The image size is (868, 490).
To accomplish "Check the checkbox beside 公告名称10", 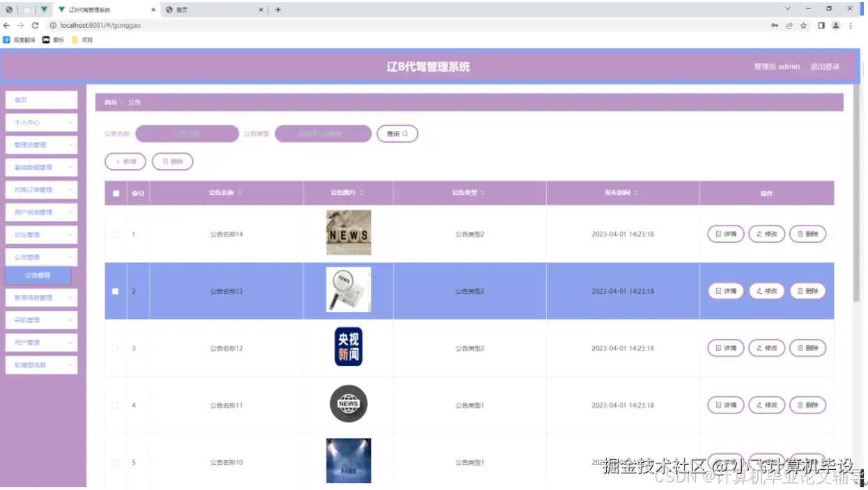I will (x=116, y=463).
